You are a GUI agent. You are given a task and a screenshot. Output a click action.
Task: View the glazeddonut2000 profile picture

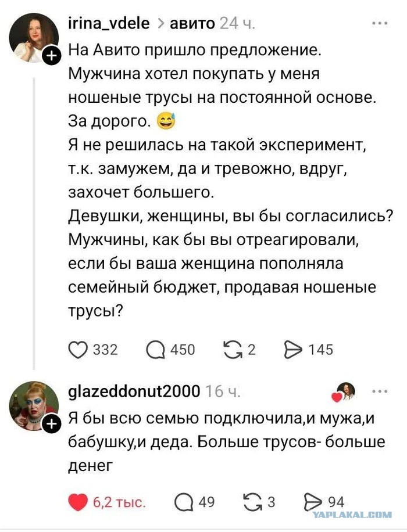[33, 405]
